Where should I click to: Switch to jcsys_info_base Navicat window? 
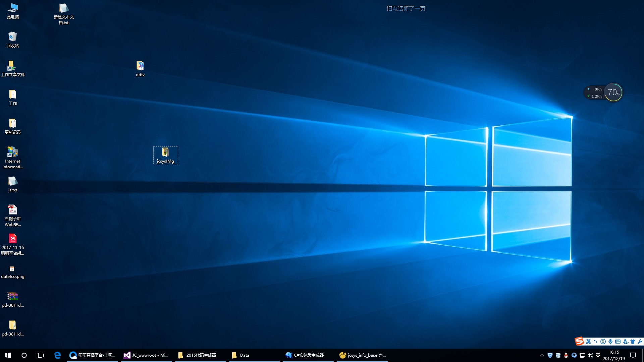click(x=362, y=355)
